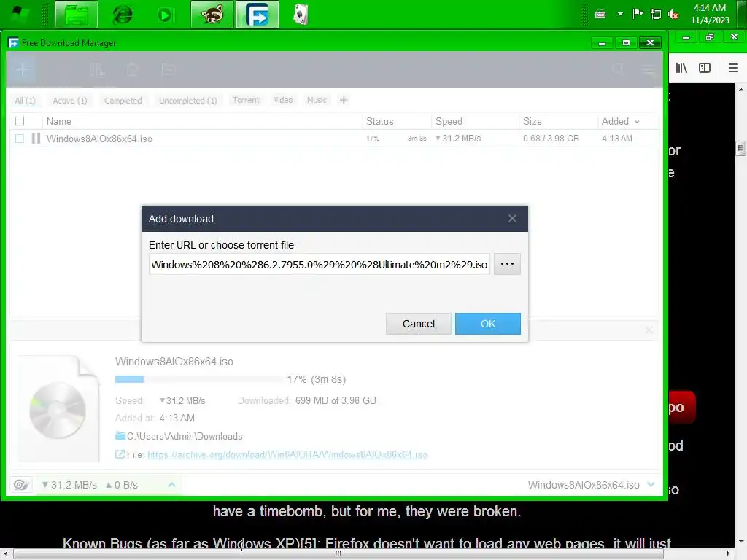This screenshot has width=747, height=560.
Task: Click the network tray icon
Action: click(x=656, y=15)
